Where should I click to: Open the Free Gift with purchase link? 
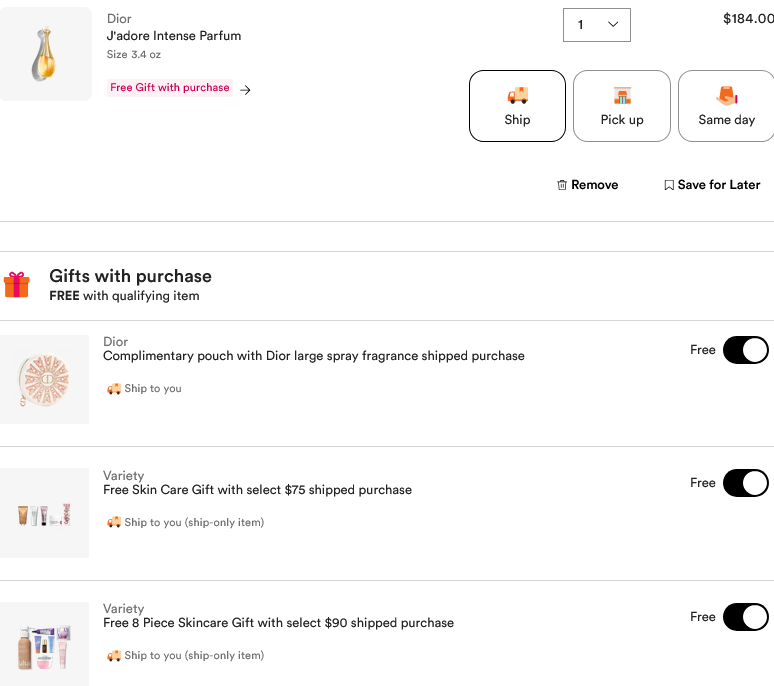pos(170,88)
